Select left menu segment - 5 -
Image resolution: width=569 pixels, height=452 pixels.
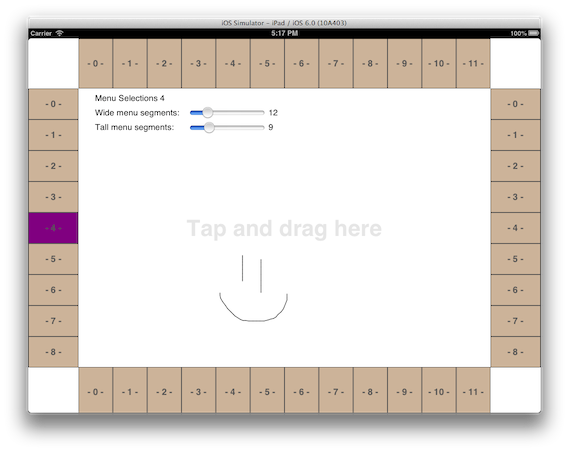53,259
